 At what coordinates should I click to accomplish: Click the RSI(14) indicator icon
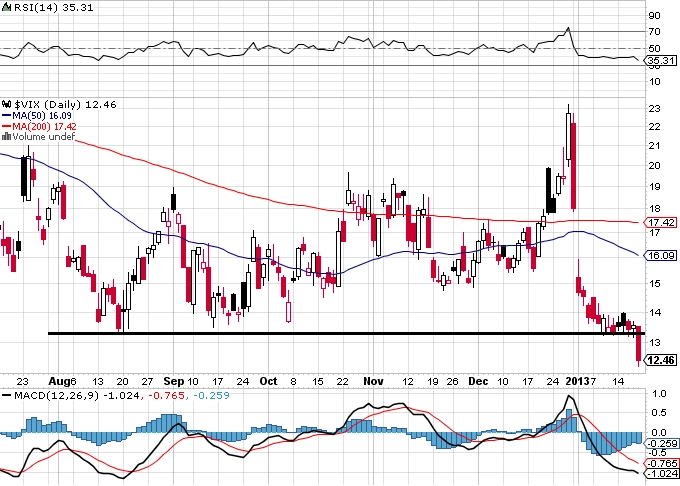click(7, 8)
